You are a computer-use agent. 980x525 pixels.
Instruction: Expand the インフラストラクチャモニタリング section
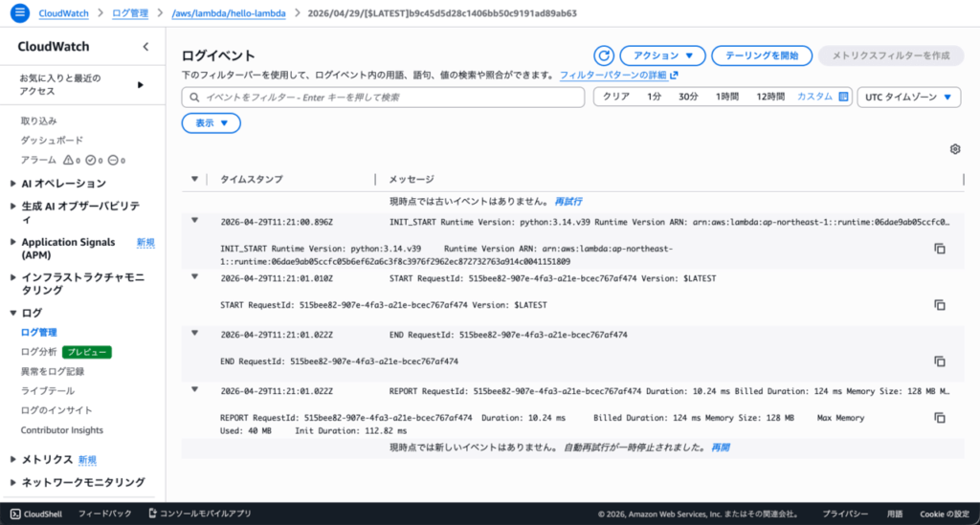13,277
